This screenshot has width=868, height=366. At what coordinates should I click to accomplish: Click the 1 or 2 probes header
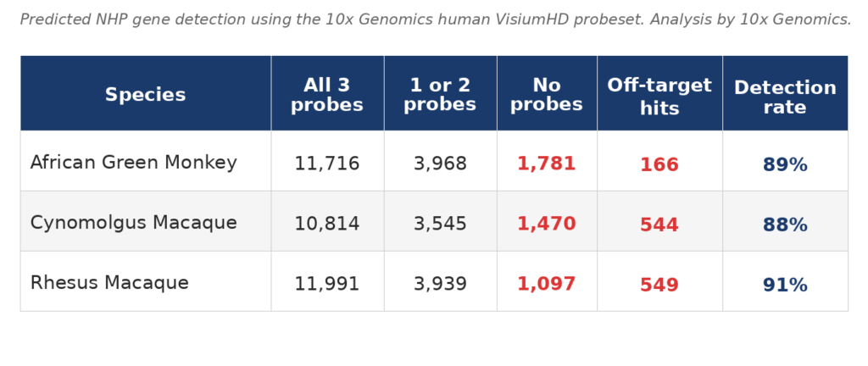[440, 95]
